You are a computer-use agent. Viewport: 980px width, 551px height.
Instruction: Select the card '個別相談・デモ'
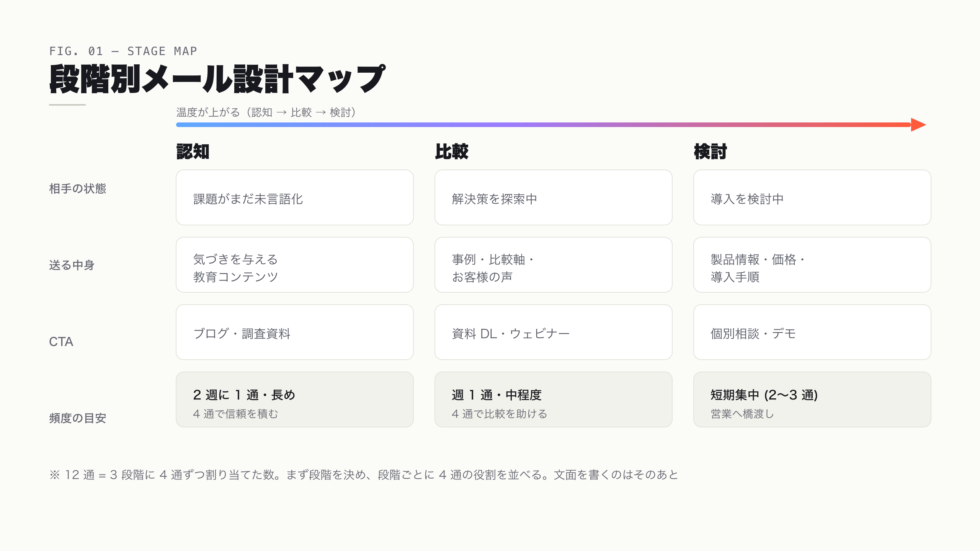coord(812,332)
